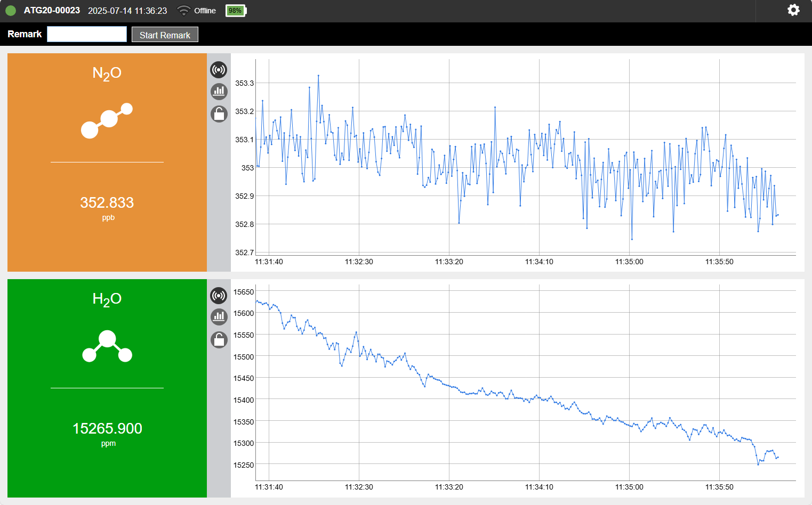This screenshot has width=812, height=505.
Task: Click the N2O 352.833 ppb reading
Action: [107, 203]
